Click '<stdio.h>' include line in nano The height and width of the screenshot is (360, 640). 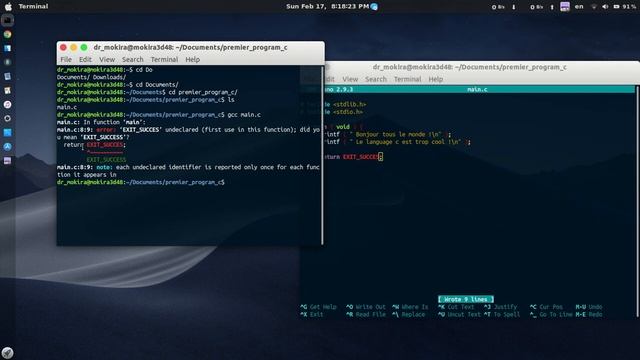(x=347, y=112)
